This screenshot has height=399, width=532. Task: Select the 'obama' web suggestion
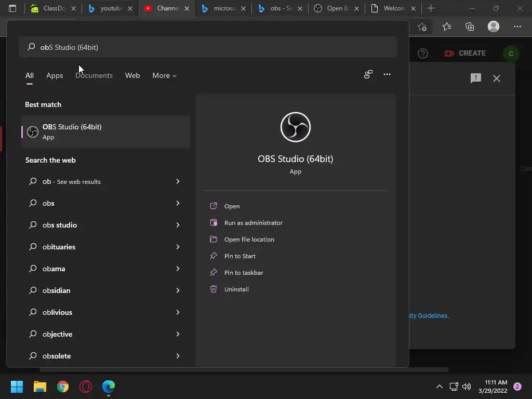pyautogui.click(x=105, y=269)
